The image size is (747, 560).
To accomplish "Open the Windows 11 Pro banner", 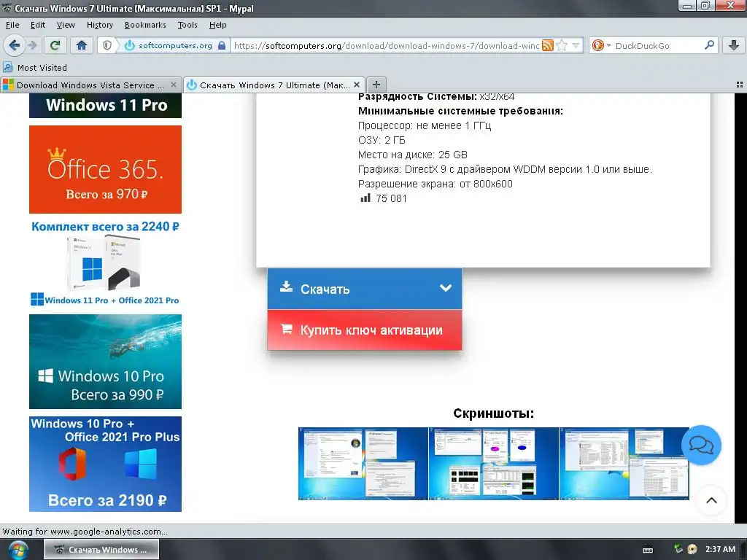I will 105,105.
